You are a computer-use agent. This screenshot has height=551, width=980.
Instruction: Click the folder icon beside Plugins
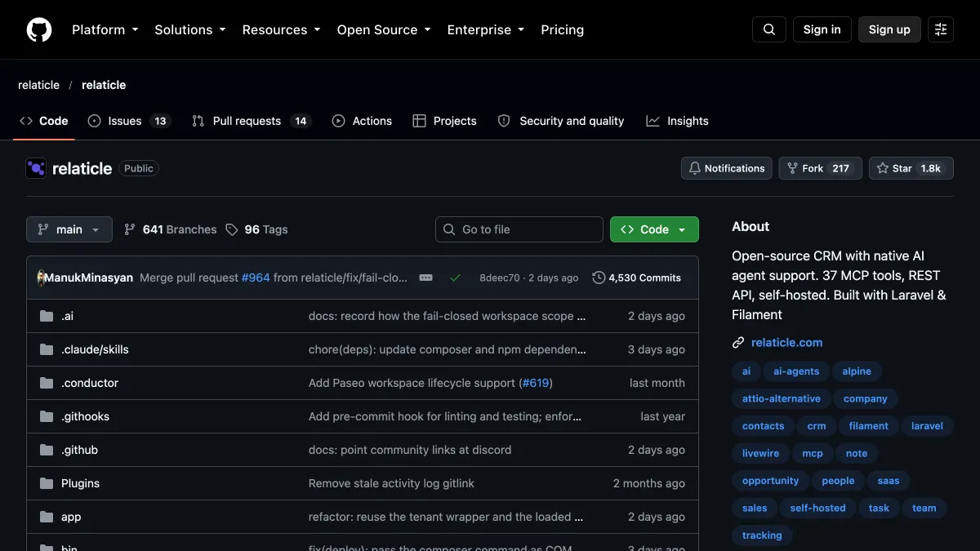[47, 483]
